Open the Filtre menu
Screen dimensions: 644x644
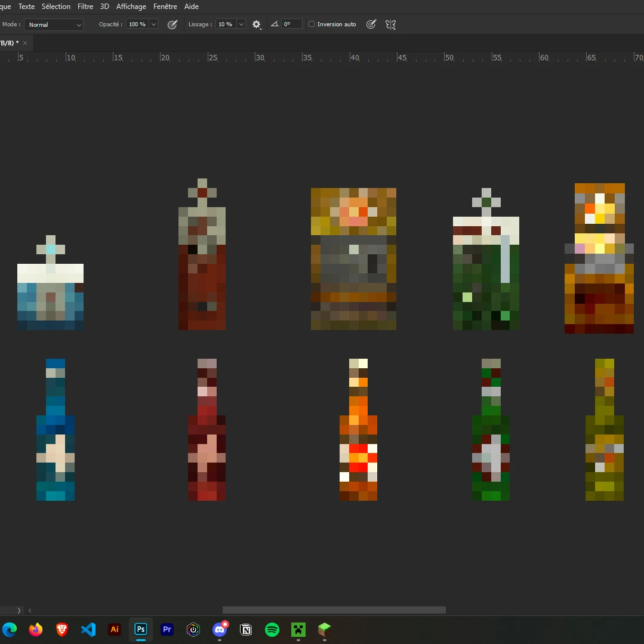click(x=85, y=7)
